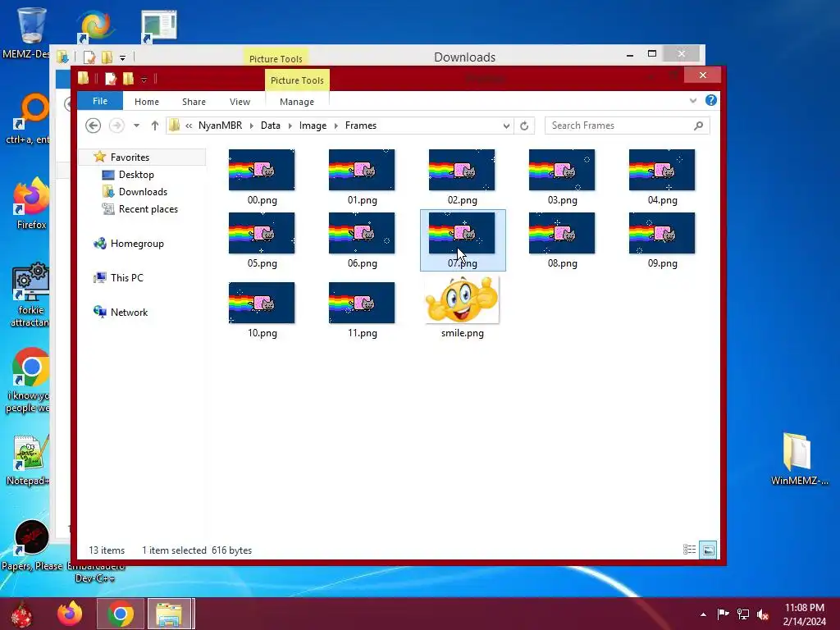Screen dimensions: 840x630
Task: Switch to Details view in status bar
Action: pos(689,550)
